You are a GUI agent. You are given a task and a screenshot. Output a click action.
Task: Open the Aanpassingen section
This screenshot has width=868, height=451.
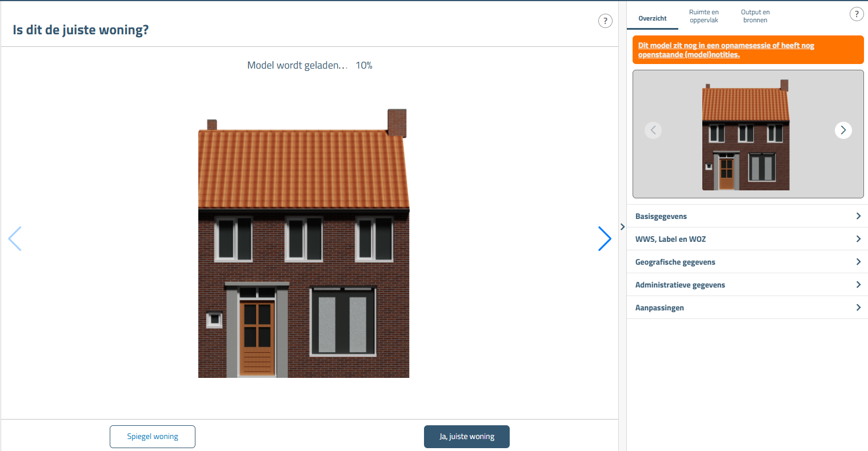pyautogui.click(x=747, y=307)
